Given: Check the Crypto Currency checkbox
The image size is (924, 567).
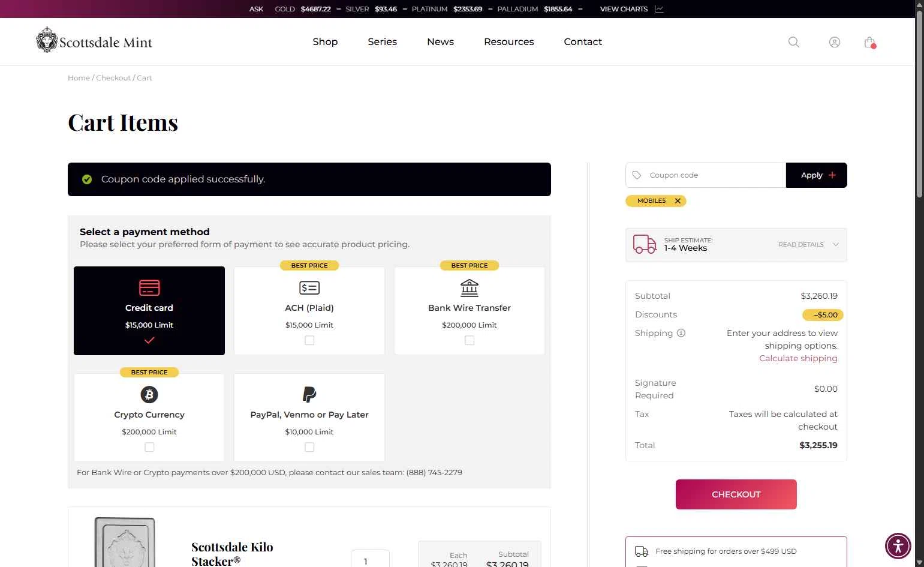Looking at the screenshot, I should pyautogui.click(x=149, y=447).
